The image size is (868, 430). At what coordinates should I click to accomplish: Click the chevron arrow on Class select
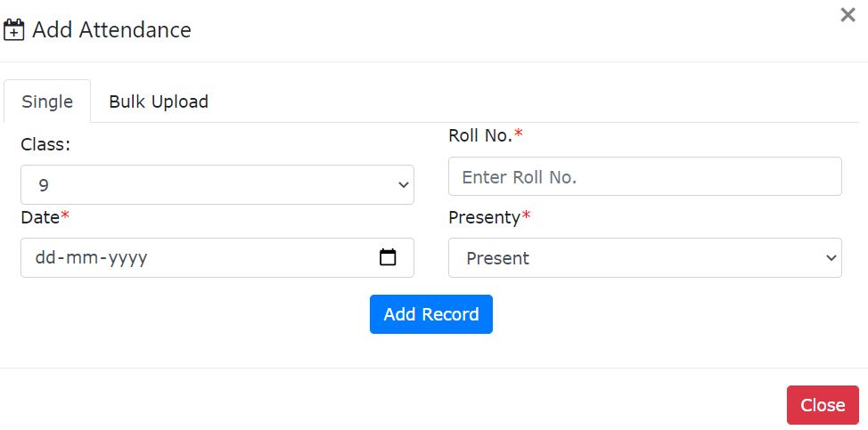coord(400,185)
